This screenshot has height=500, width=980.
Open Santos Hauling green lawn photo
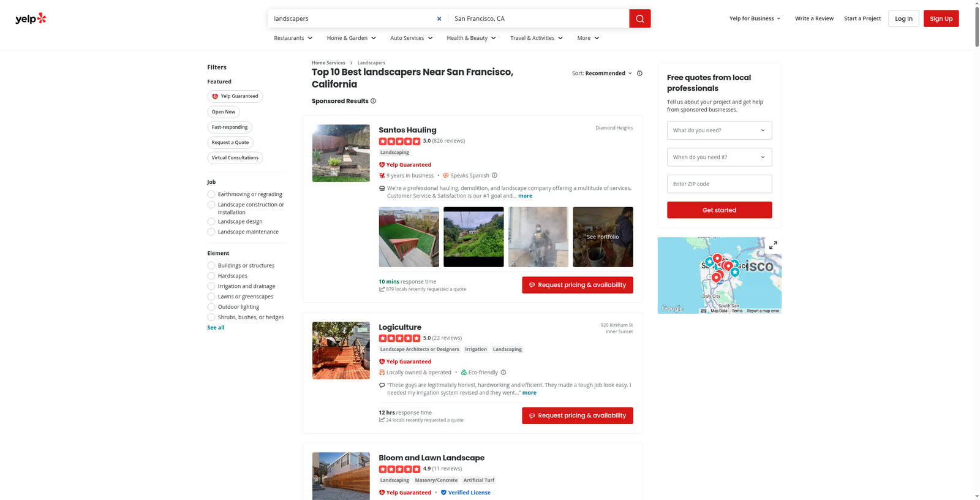click(409, 237)
